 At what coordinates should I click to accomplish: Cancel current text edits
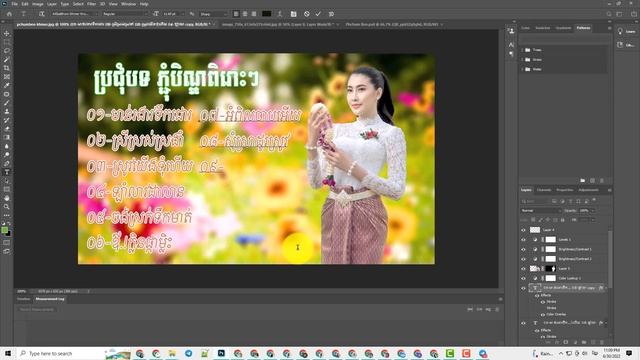[307, 14]
